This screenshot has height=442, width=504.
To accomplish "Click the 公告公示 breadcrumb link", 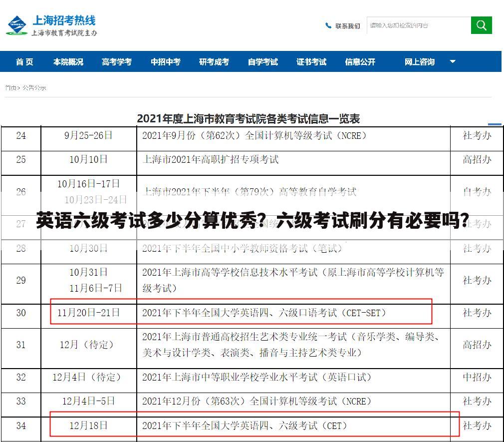I will pyautogui.click(x=34, y=87).
